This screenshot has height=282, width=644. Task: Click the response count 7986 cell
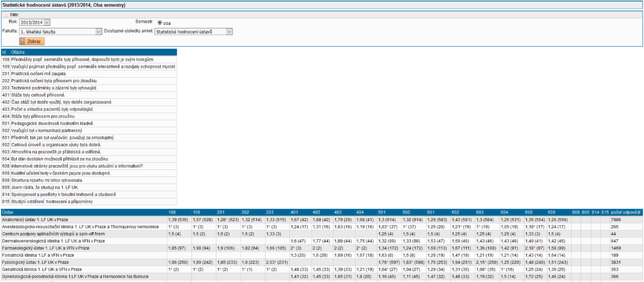coord(616,219)
